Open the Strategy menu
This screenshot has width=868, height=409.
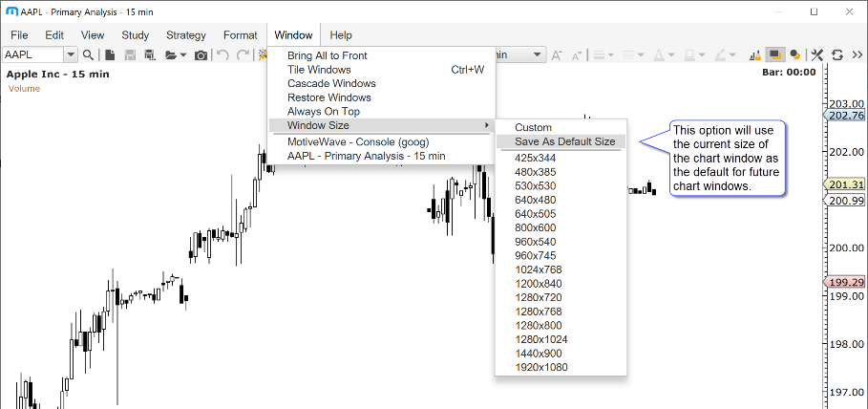pos(185,35)
